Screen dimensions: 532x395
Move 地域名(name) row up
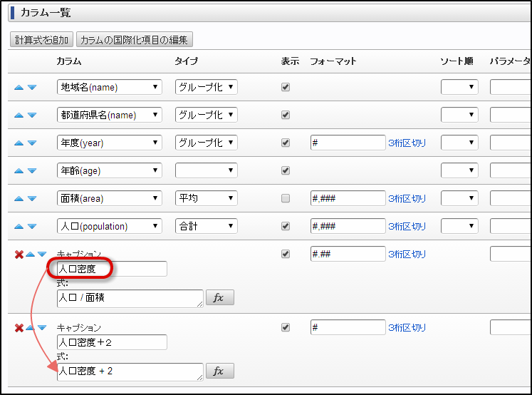(x=19, y=88)
